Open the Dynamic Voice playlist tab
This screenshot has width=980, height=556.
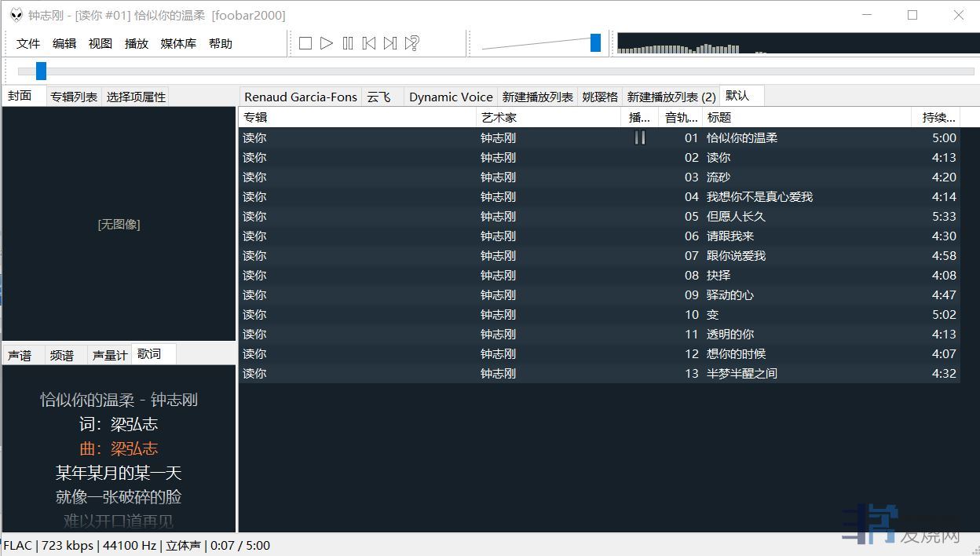click(x=451, y=97)
